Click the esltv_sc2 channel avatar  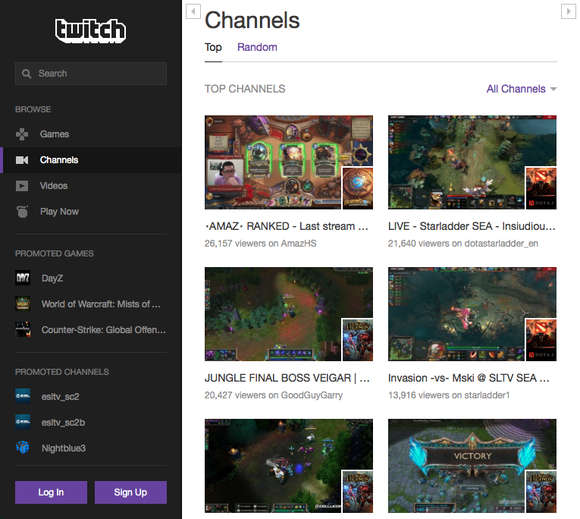point(23,396)
